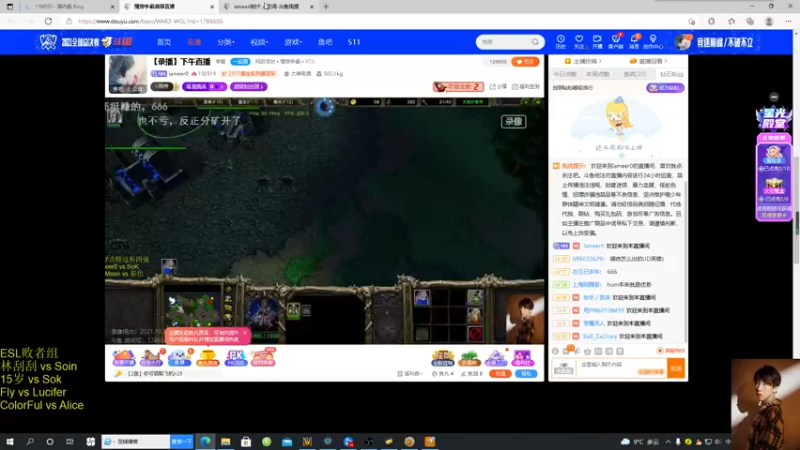Open the messages icon with red badge
This screenshot has width=800, height=450.
click(634, 41)
